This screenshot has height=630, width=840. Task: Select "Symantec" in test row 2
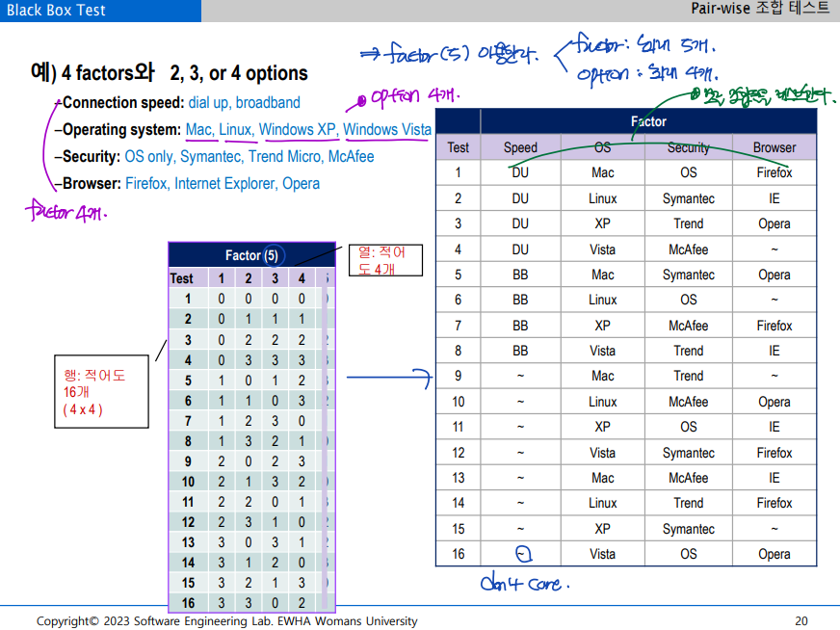click(x=689, y=198)
